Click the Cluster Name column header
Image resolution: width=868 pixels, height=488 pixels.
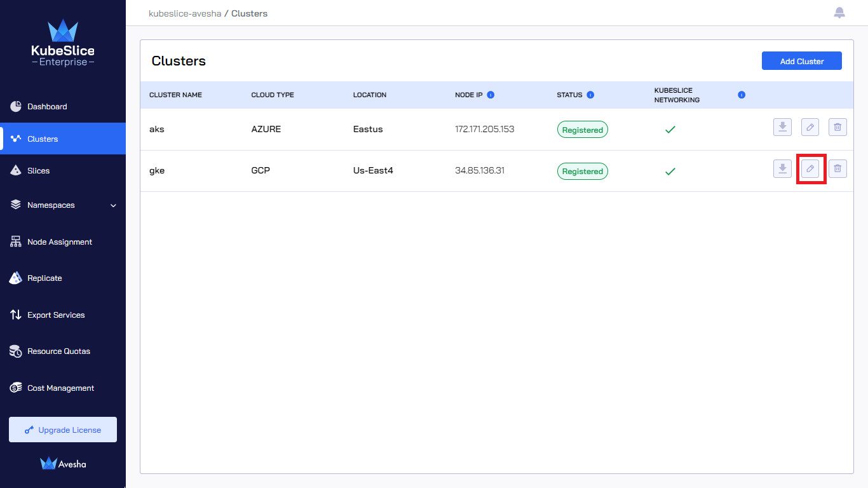175,95
